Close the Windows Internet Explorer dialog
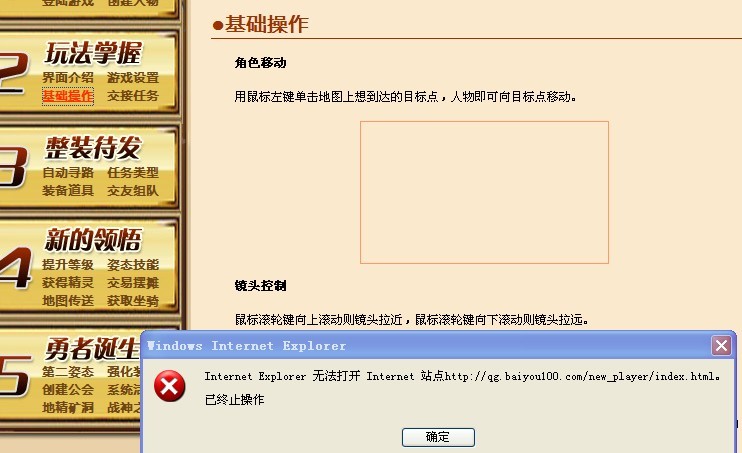 pos(721,346)
